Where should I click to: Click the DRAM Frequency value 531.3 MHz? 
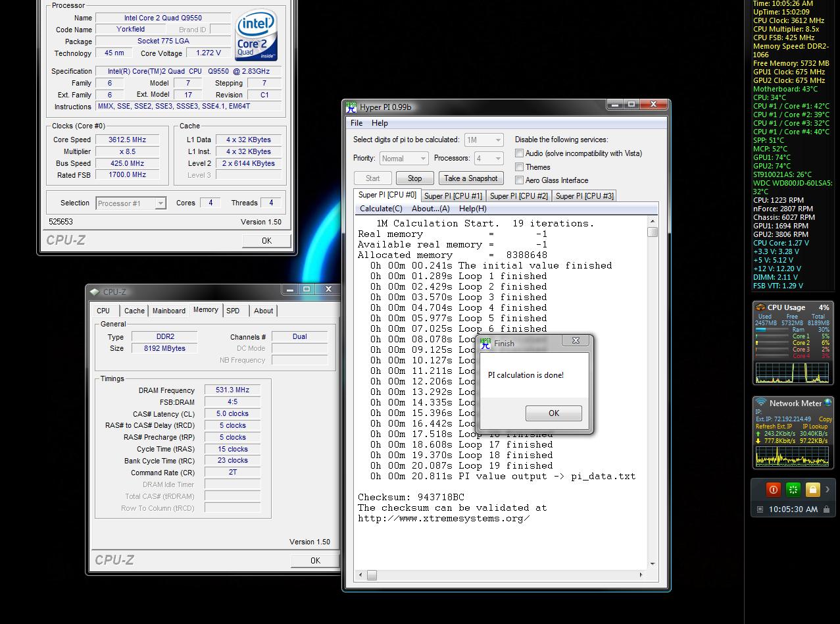(232, 390)
